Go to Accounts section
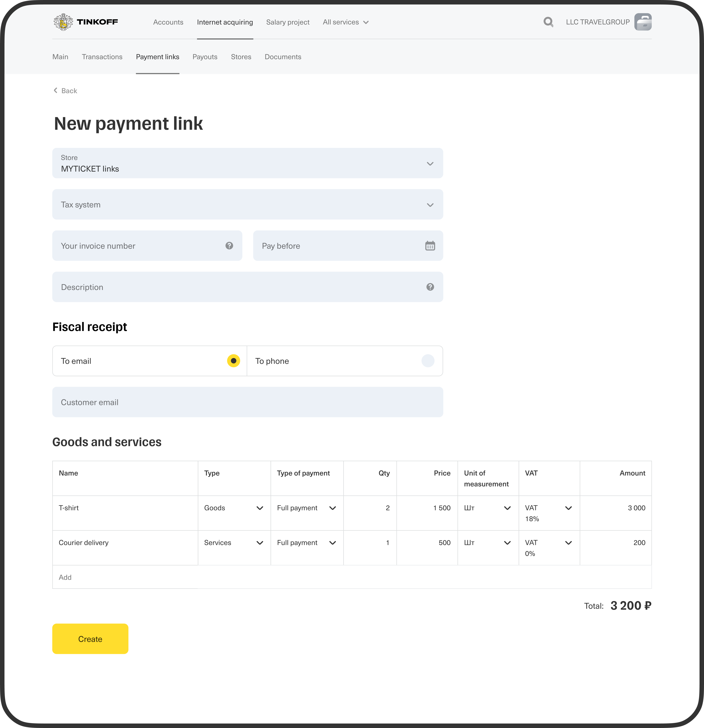704x728 pixels. click(168, 22)
